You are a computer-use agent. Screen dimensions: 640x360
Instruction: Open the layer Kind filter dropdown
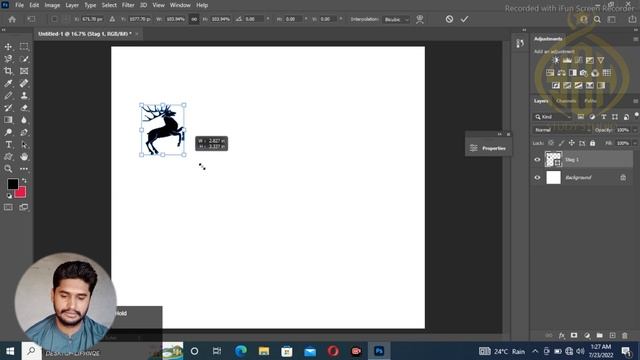pyautogui.click(x=552, y=117)
